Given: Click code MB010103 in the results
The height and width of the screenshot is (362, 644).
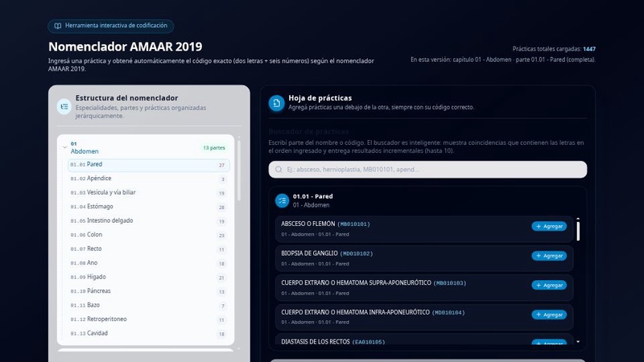Looking at the screenshot, I should (x=450, y=283).
